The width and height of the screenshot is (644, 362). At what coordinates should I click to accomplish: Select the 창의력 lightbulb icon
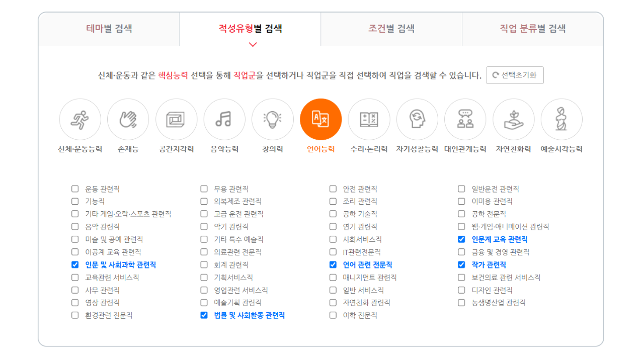tap(272, 120)
